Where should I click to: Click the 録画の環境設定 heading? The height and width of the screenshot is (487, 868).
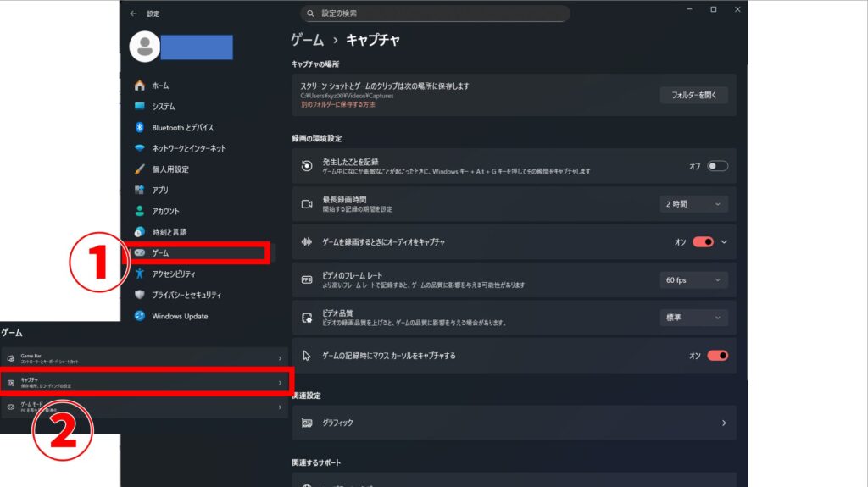317,138
